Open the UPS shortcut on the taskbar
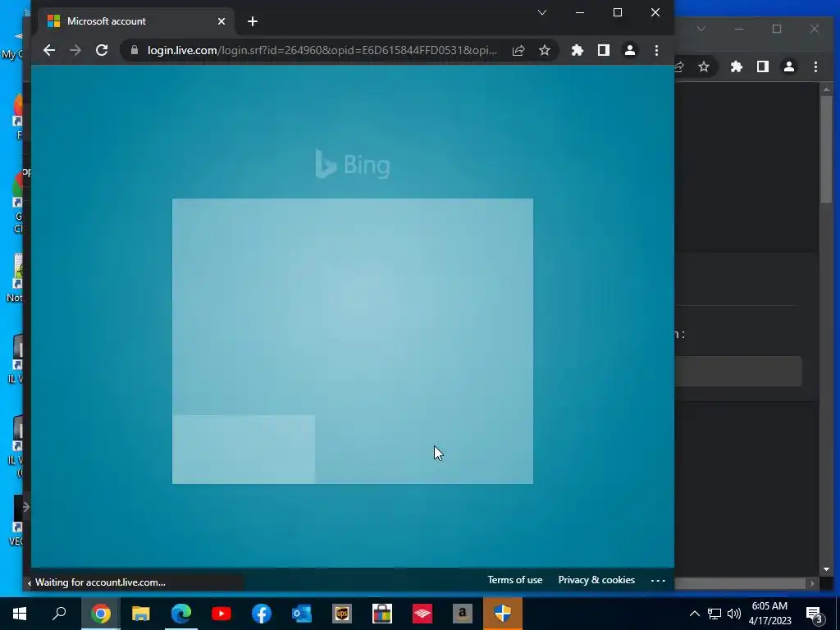Viewport: 840px width, 630px height. pyautogui.click(x=342, y=614)
